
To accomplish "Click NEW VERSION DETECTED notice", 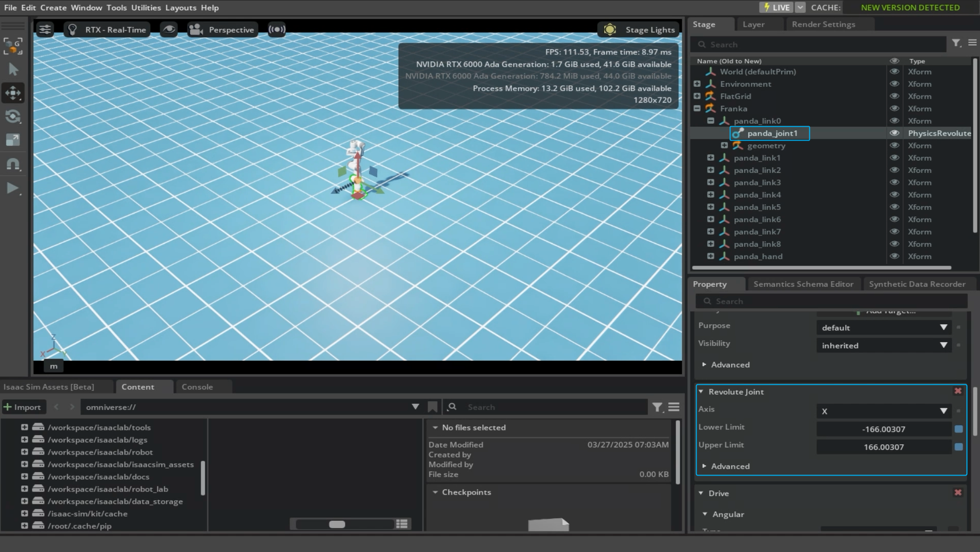I will tap(910, 7).
